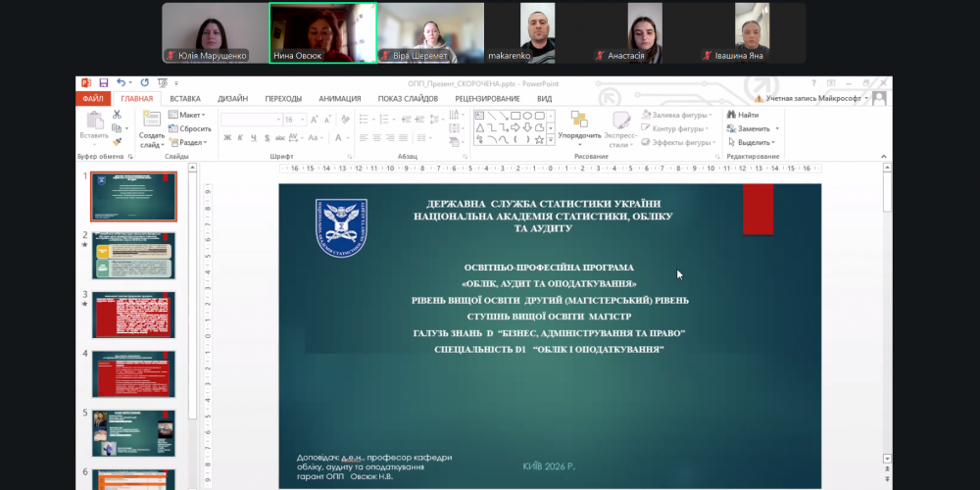Copy selection with the Copy icon
The image size is (980, 490).
(117, 128)
